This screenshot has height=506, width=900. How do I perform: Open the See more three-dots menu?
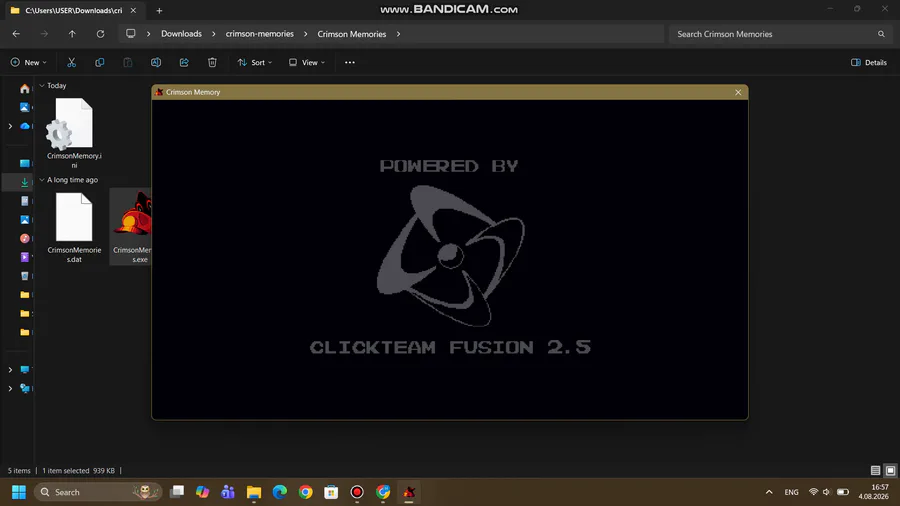(350, 63)
